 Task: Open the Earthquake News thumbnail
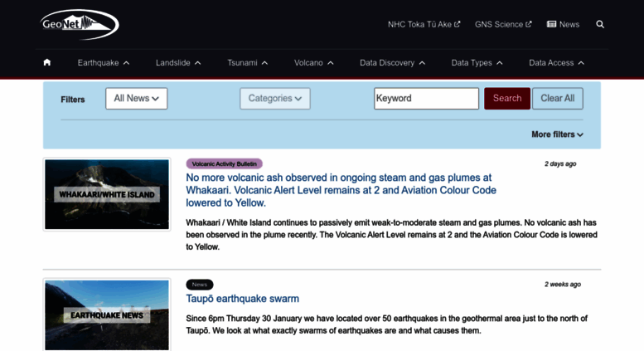[107, 315]
